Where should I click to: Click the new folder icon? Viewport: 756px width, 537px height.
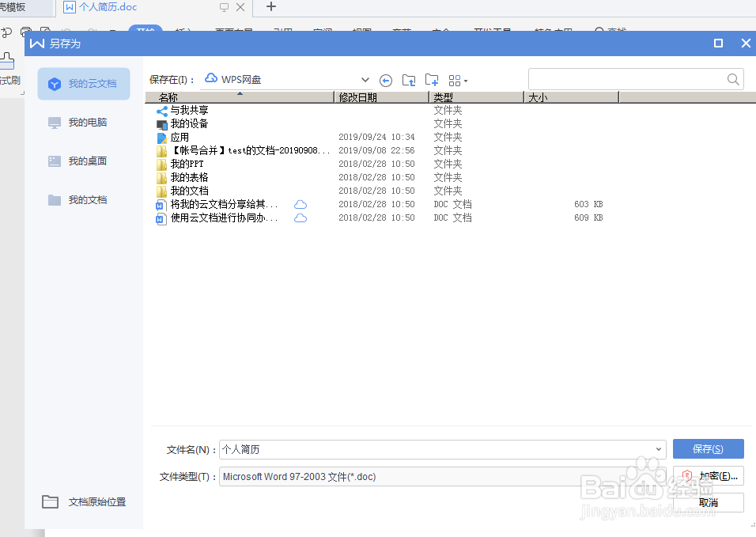(432, 80)
